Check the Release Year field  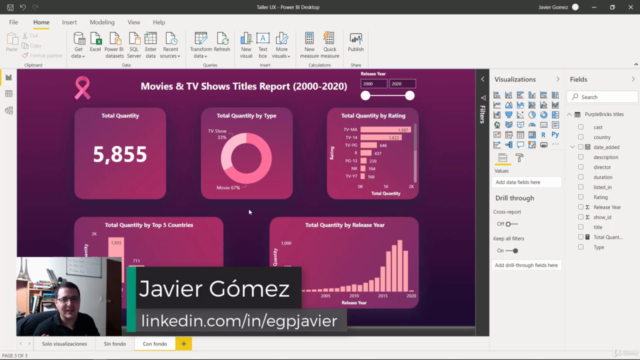[x=581, y=207]
